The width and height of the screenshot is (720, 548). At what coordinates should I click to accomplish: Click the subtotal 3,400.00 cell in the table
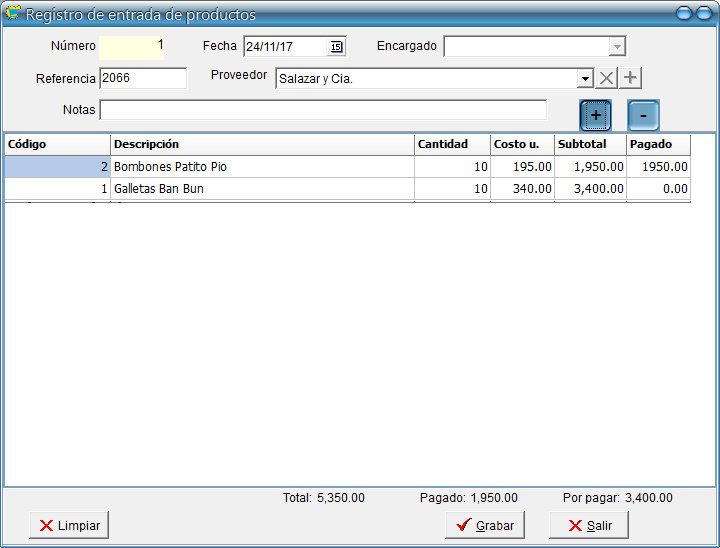pos(591,189)
